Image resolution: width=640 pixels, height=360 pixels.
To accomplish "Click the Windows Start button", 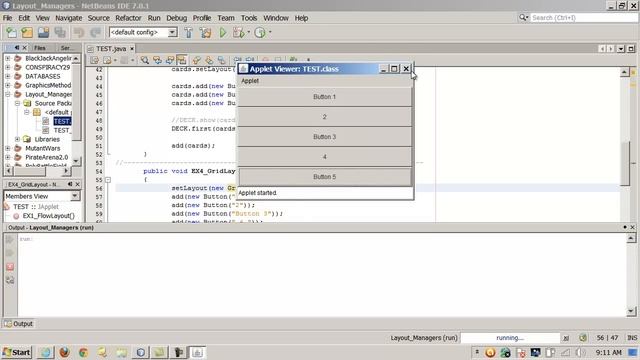I will [17, 352].
